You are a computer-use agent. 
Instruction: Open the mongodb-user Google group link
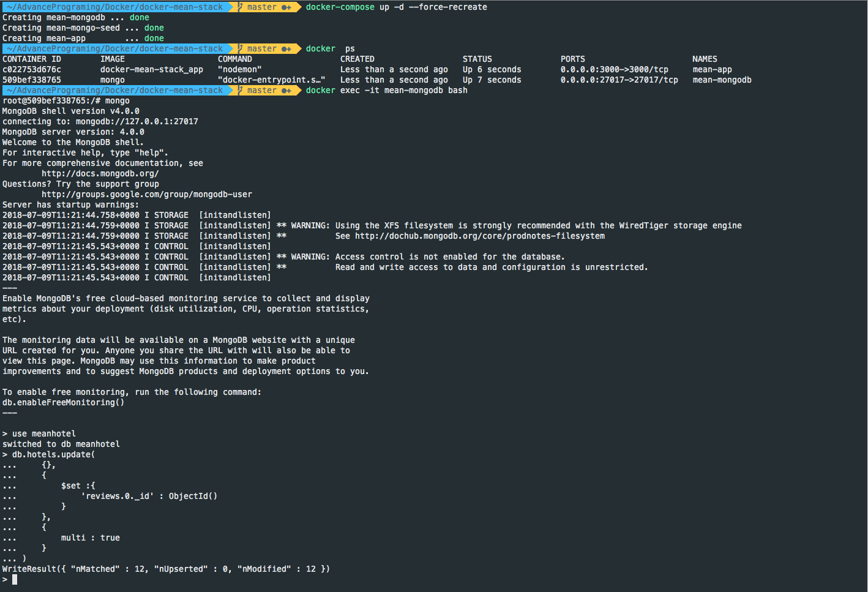[x=146, y=194]
